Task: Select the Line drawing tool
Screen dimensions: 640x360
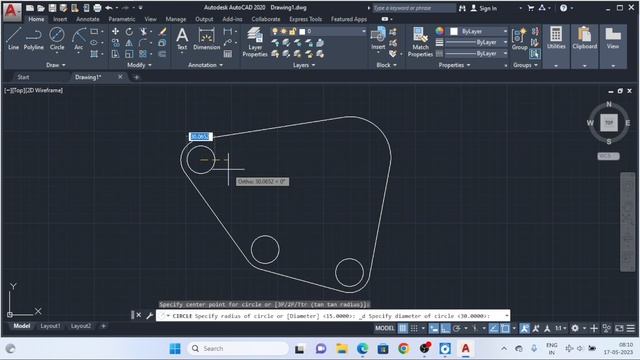Action: pos(13,39)
